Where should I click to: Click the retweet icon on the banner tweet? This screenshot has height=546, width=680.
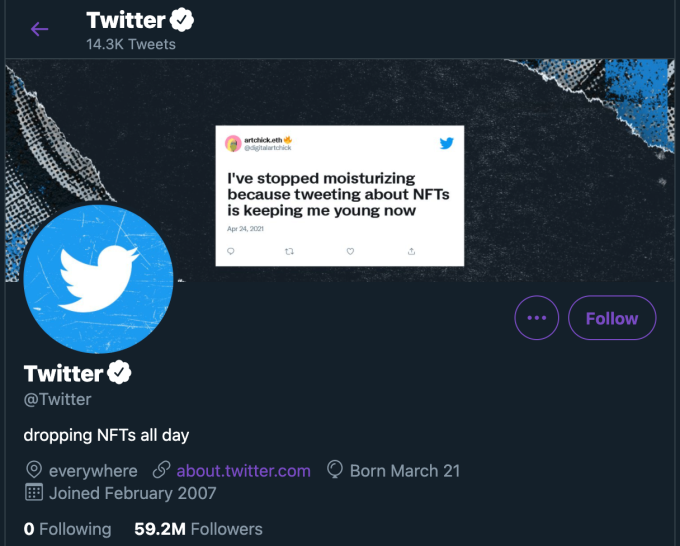290,252
